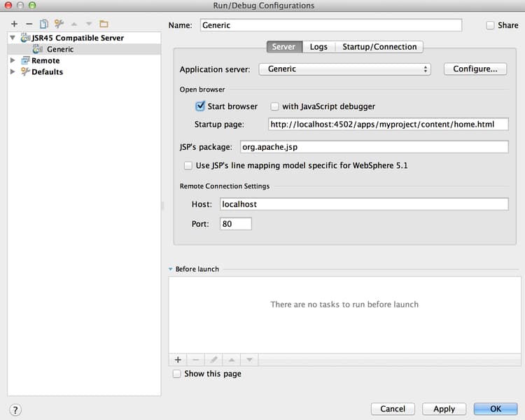Toggle the Show this page checkbox
Screen dimensions: 525x420
click(x=177, y=374)
